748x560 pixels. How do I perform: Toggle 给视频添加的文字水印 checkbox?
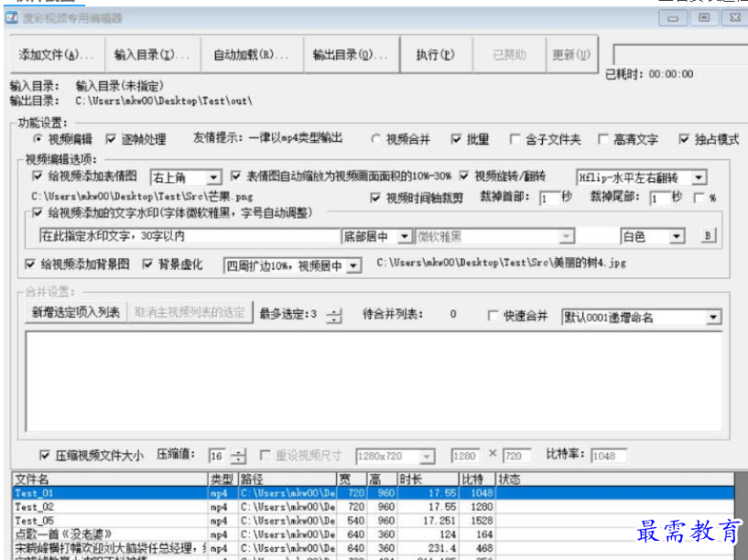[38, 212]
